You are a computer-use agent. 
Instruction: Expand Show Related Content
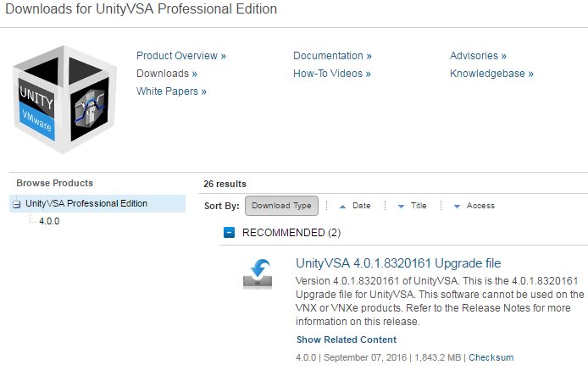(x=346, y=340)
